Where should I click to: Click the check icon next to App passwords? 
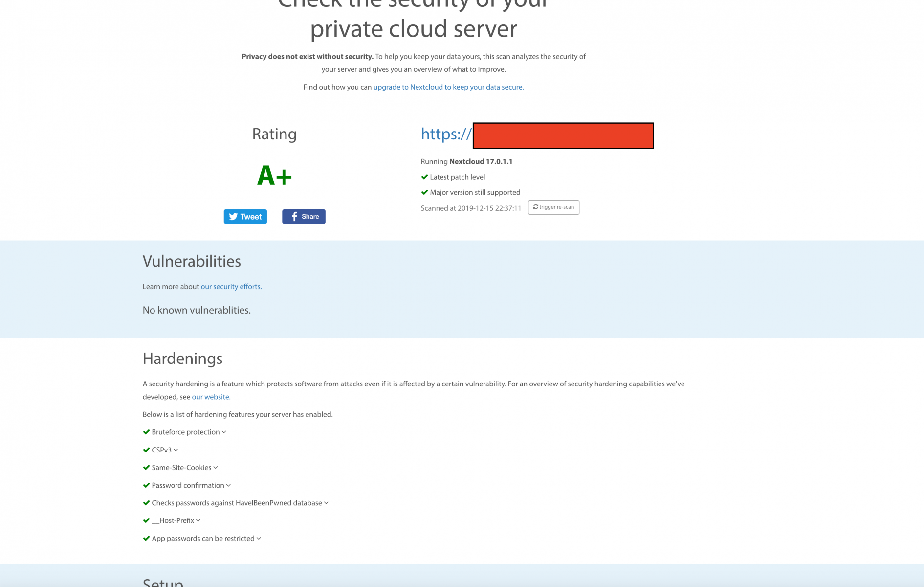point(146,539)
